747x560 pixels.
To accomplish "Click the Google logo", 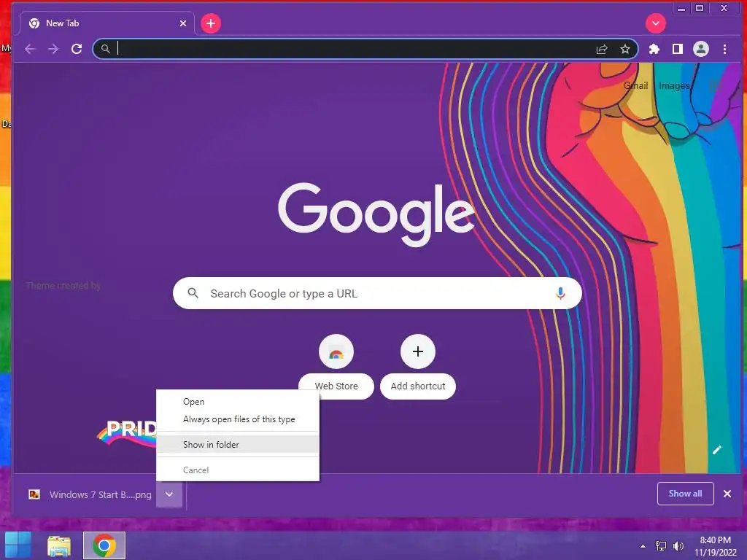I will point(376,214).
